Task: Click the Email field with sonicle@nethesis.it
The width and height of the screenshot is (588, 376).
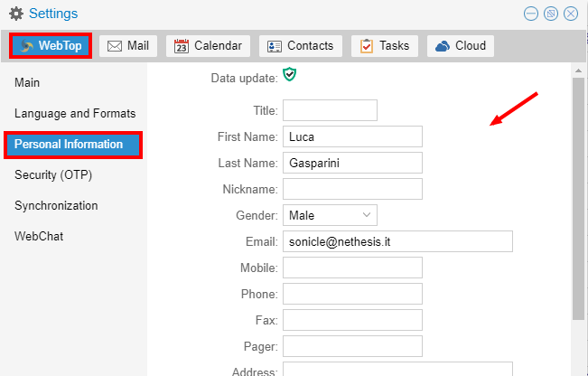Action: point(397,241)
